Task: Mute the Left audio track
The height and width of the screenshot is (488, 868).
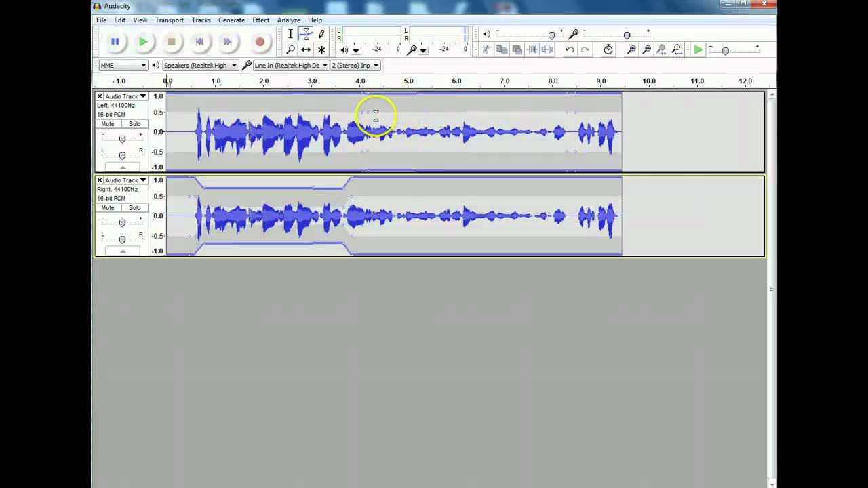Action: tap(108, 124)
